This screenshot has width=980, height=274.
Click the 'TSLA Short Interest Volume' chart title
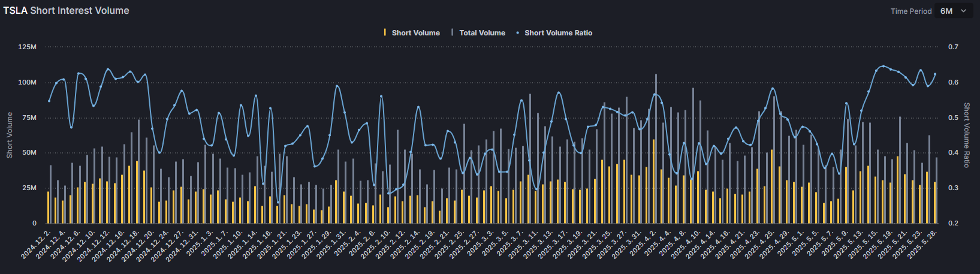click(66, 10)
